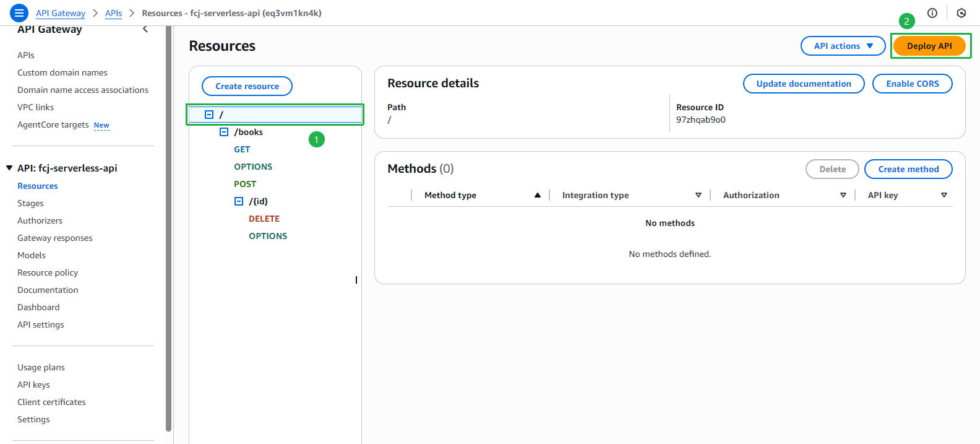Click Enable CORS button

tap(913, 84)
